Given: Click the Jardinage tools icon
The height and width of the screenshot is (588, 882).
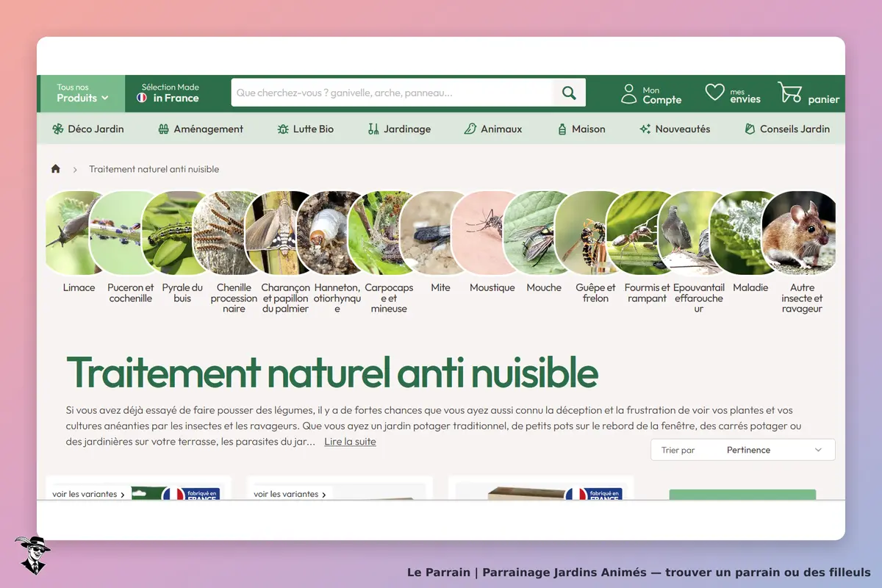Looking at the screenshot, I should click(373, 129).
